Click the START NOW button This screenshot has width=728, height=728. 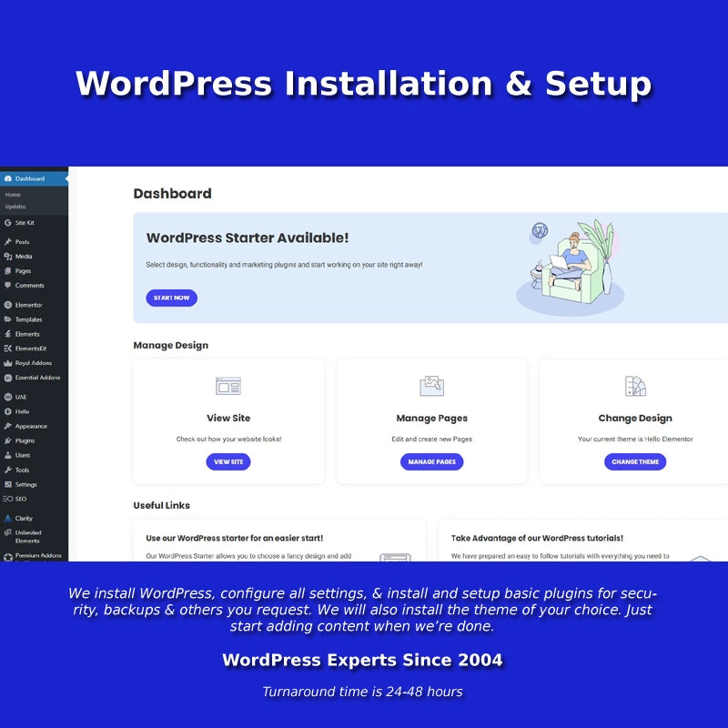171,298
